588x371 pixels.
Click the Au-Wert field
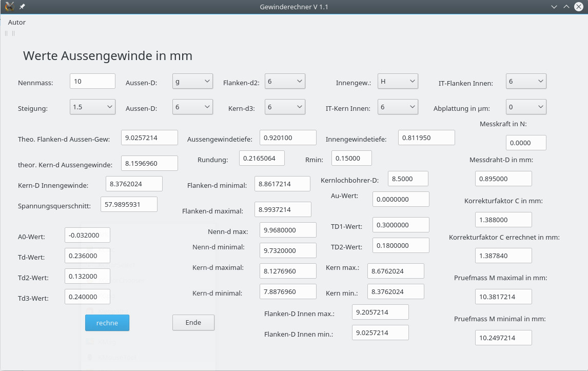(x=401, y=199)
